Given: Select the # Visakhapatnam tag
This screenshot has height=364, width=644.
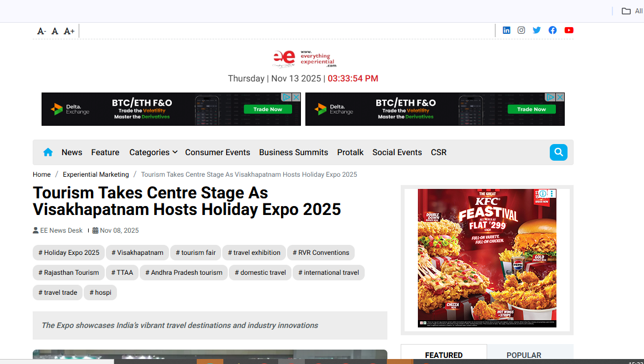Looking at the screenshot, I should [137, 253].
